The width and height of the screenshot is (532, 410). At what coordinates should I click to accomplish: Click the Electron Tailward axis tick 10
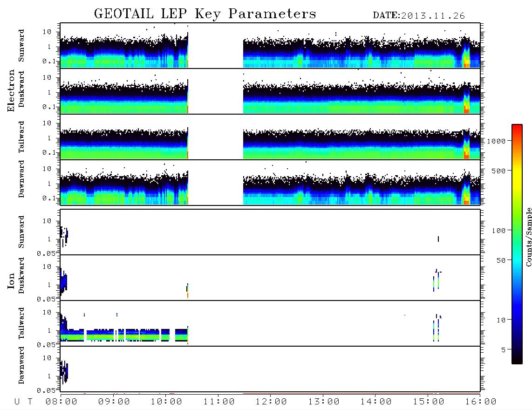pos(47,123)
